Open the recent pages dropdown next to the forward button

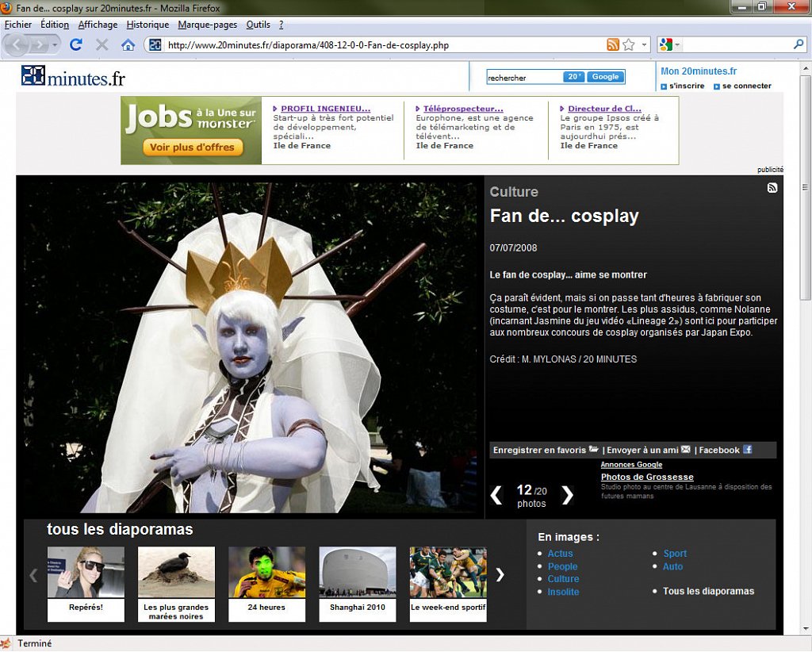[x=55, y=45]
